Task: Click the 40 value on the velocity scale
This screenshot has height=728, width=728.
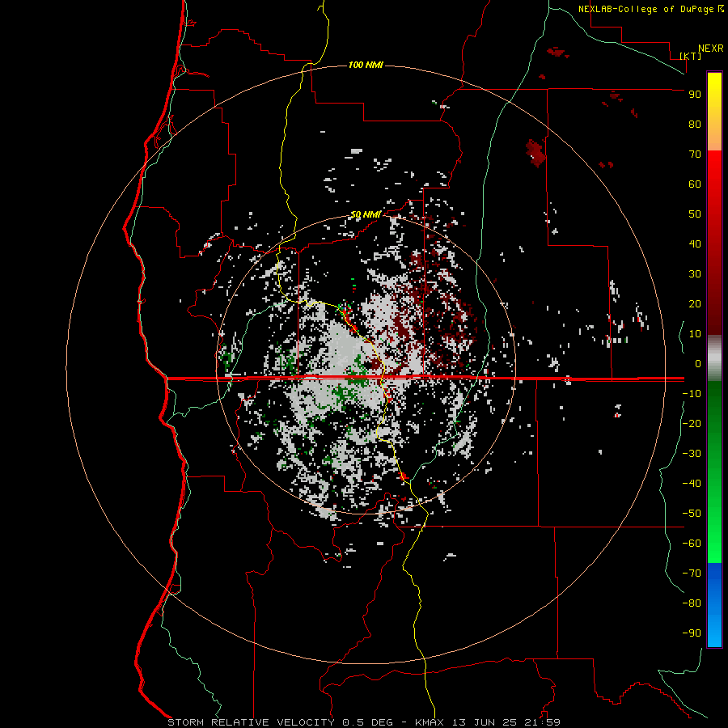Action: coord(695,244)
